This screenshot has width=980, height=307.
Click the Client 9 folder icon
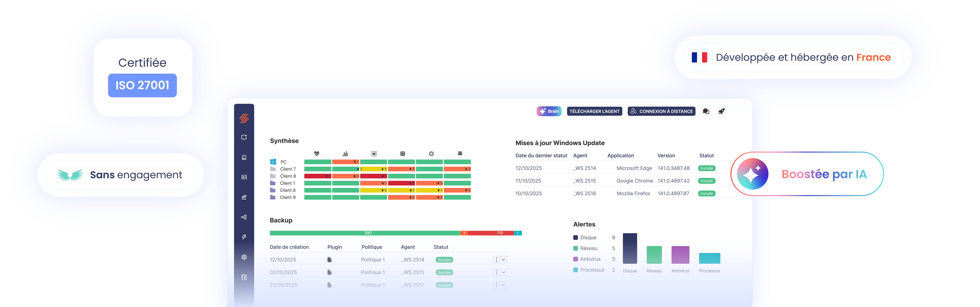[x=273, y=197]
